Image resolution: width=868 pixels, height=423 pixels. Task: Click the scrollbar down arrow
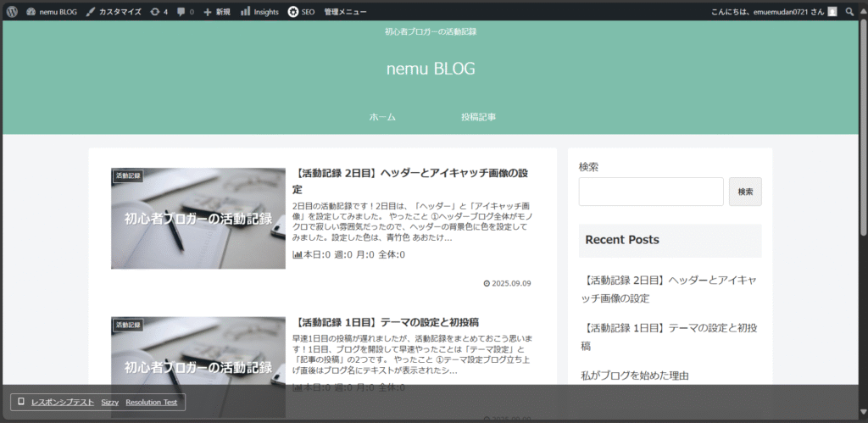click(x=864, y=411)
